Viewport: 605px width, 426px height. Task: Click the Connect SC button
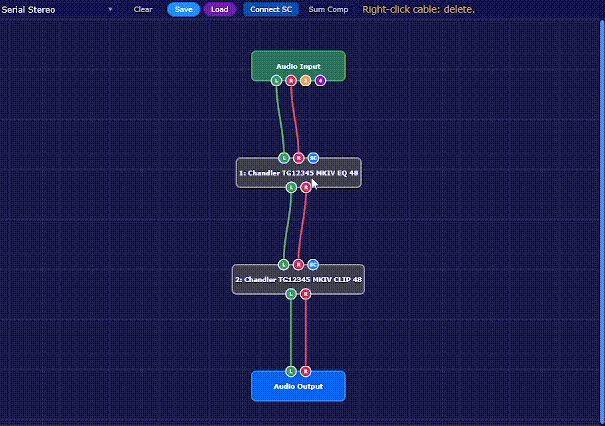(x=271, y=9)
